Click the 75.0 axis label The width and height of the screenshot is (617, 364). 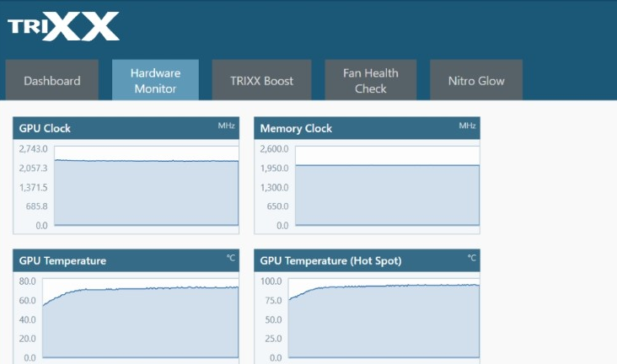pos(273,300)
